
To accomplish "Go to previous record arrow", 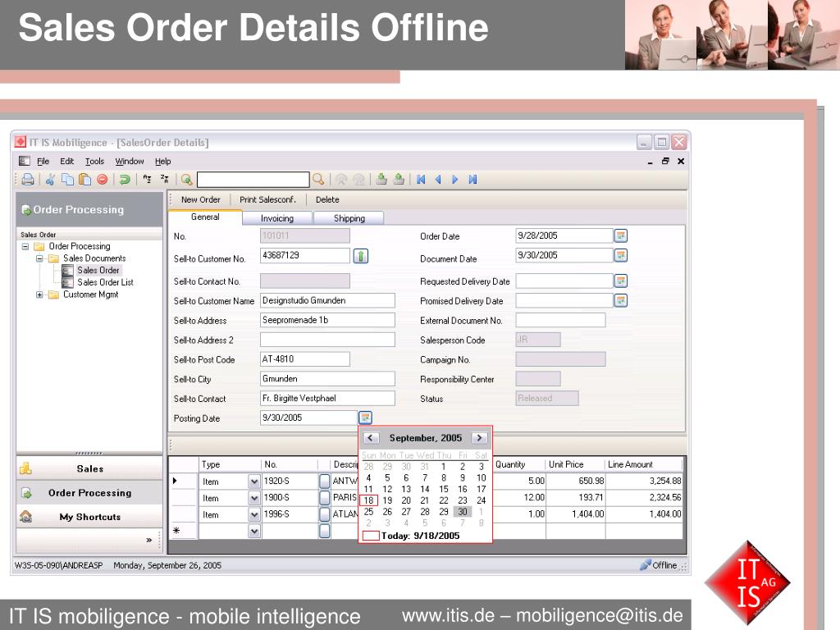I will [438, 180].
